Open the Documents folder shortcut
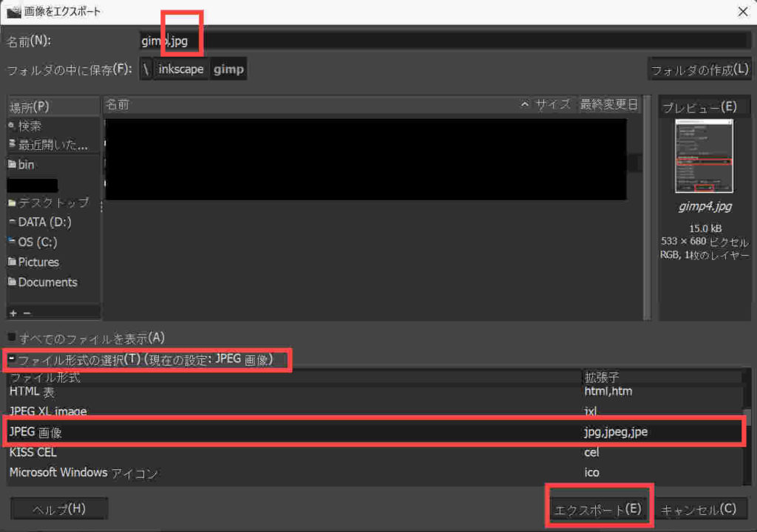 (x=47, y=282)
